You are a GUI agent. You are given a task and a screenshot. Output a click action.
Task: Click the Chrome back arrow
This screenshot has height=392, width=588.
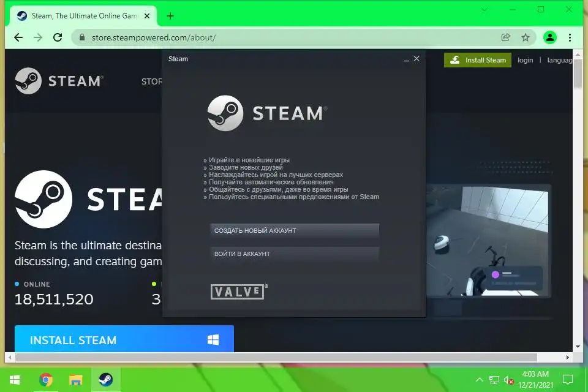click(18, 37)
